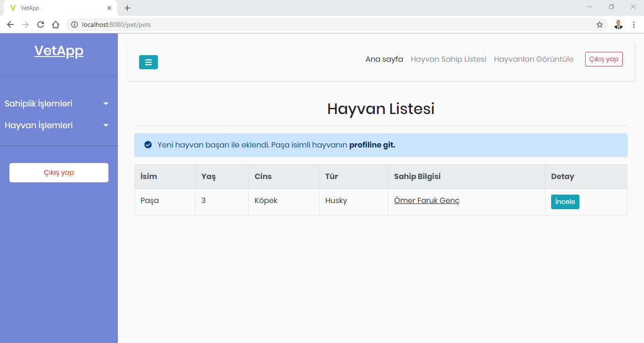
Task: Toggle the sidebar with the hamburger button
Action: point(148,62)
